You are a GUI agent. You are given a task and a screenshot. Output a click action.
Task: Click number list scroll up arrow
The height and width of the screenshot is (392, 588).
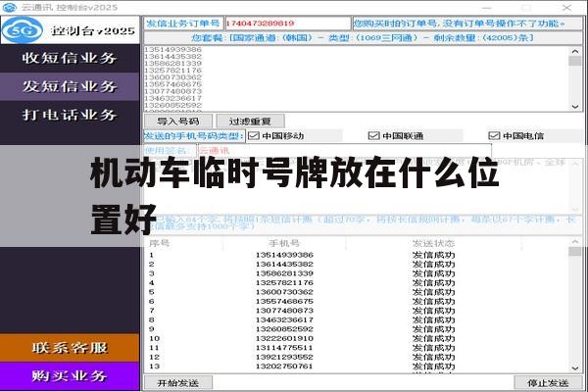(575, 51)
